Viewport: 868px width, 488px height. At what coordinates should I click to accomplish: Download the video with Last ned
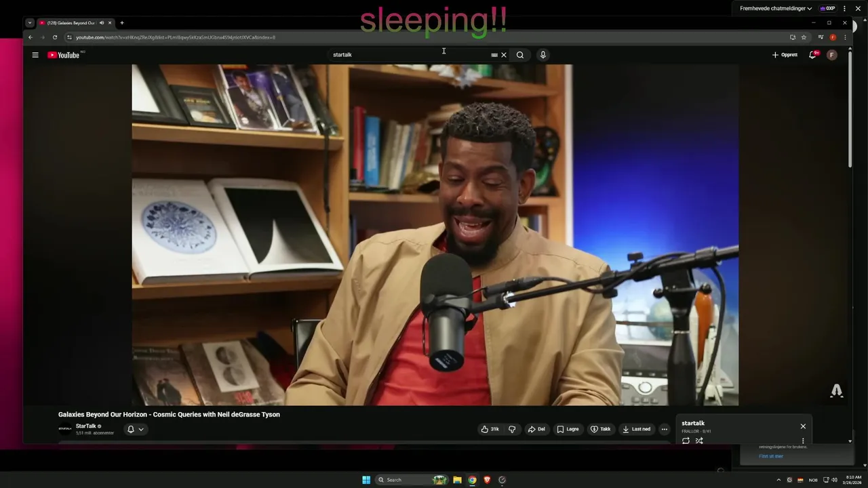pyautogui.click(x=637, y=429)
